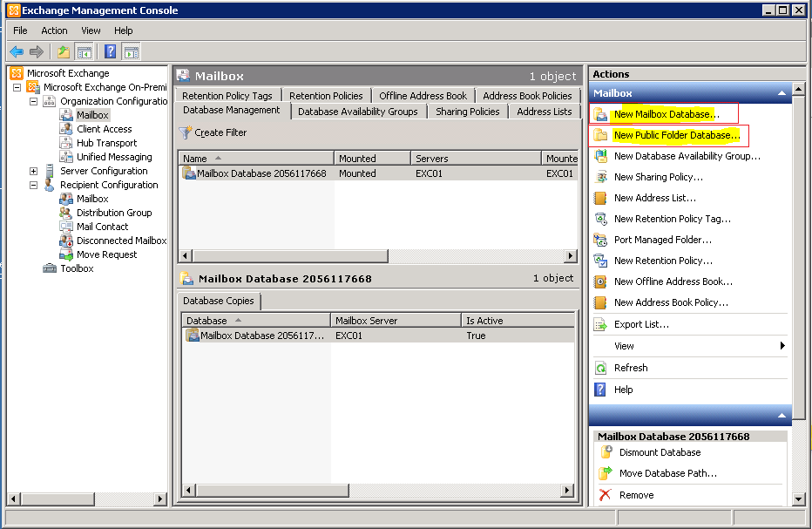This screenshot has width=812, height=529.
Task: Toggle the console tree toolbar icon
Action: tap(84, 51)
